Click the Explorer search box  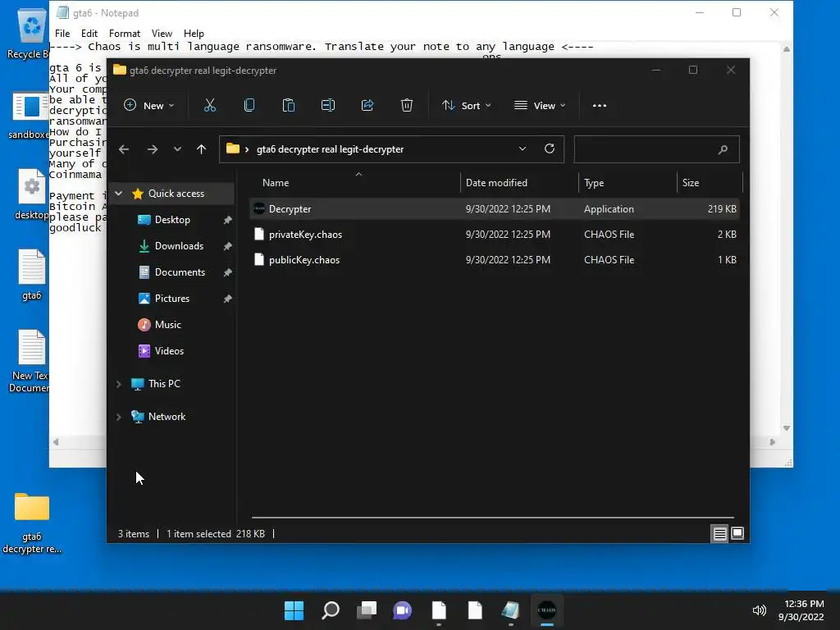(657, 149)
